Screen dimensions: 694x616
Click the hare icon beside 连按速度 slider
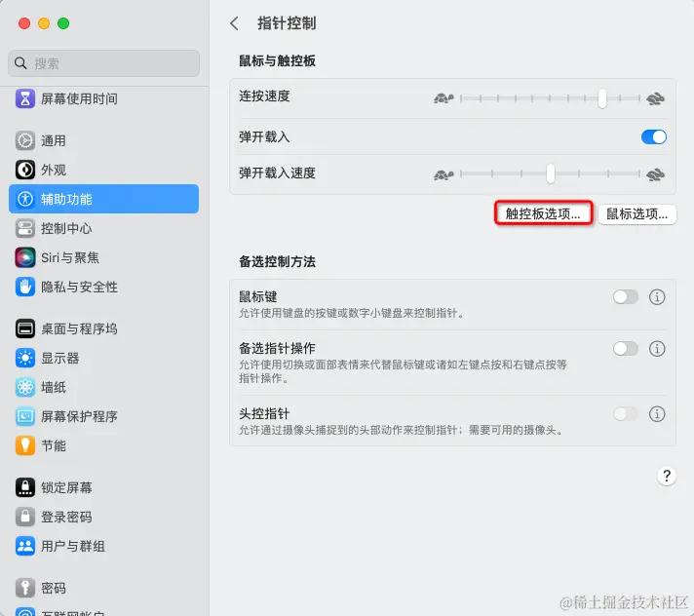tap(655, 98)
